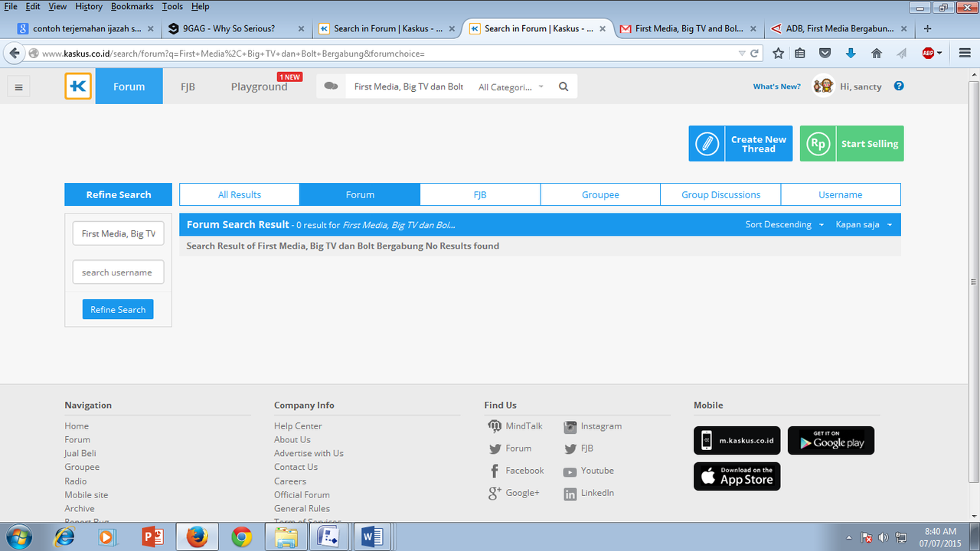Click the Refine Search button

tap(118, 309)
